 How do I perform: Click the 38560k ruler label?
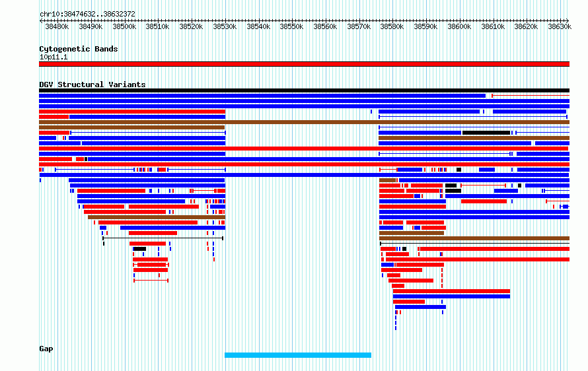coord(325,27)
